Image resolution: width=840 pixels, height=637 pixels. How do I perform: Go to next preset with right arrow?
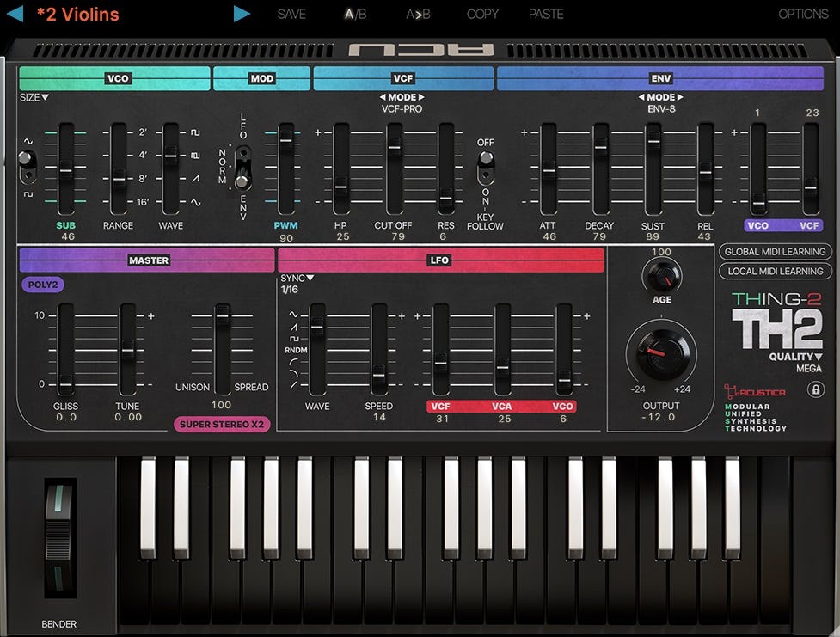(242, 14)
